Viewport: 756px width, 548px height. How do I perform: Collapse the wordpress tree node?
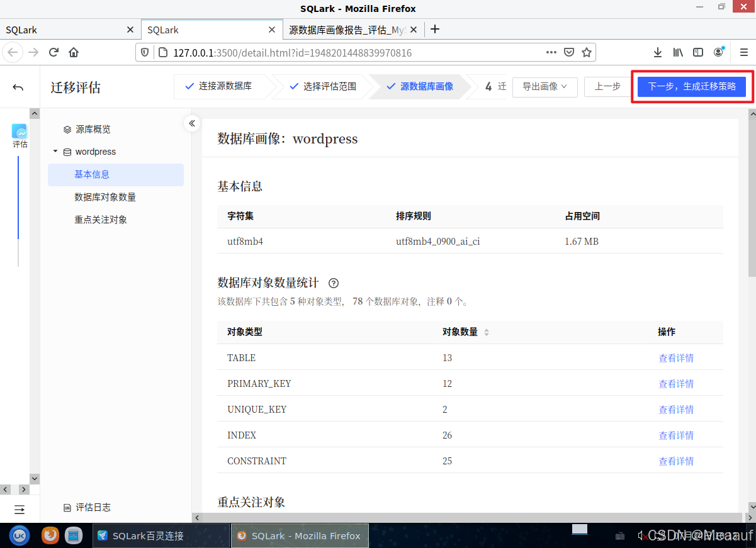[x=55, y=152]
